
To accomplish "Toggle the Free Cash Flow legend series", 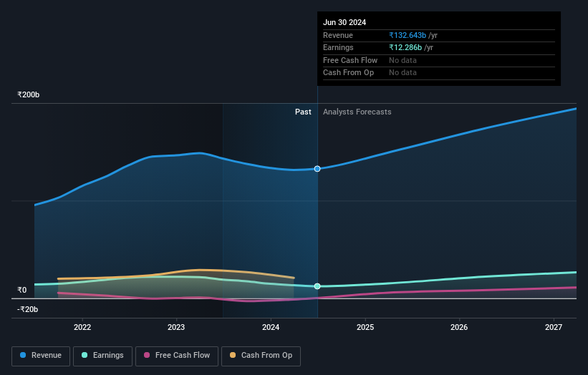I will pos(177,356).
